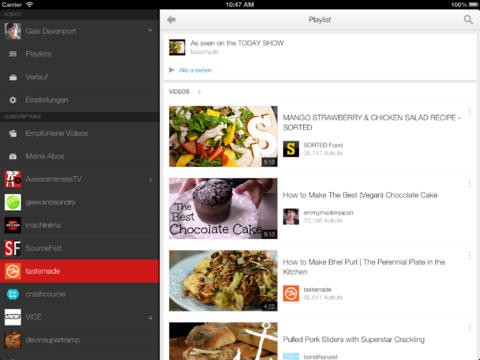Click the AwesomenessTV new-videos count badge

(150, 180)
